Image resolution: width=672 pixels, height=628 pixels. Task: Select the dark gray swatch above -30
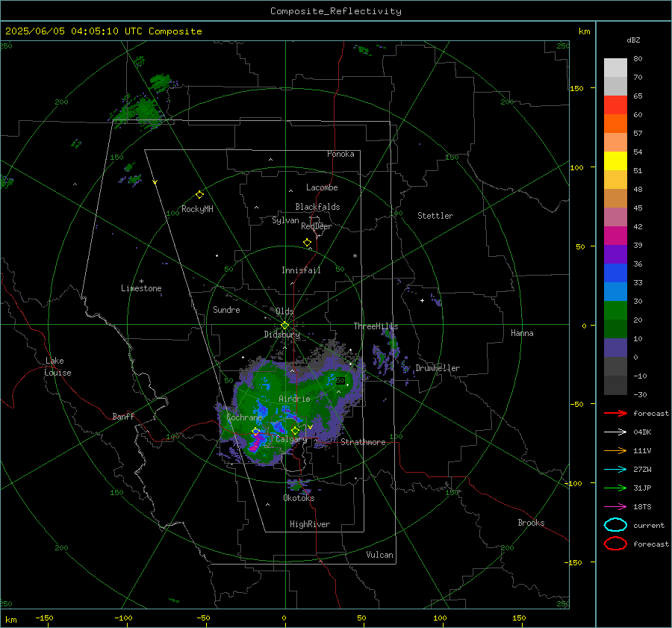(x=615, y=385)
